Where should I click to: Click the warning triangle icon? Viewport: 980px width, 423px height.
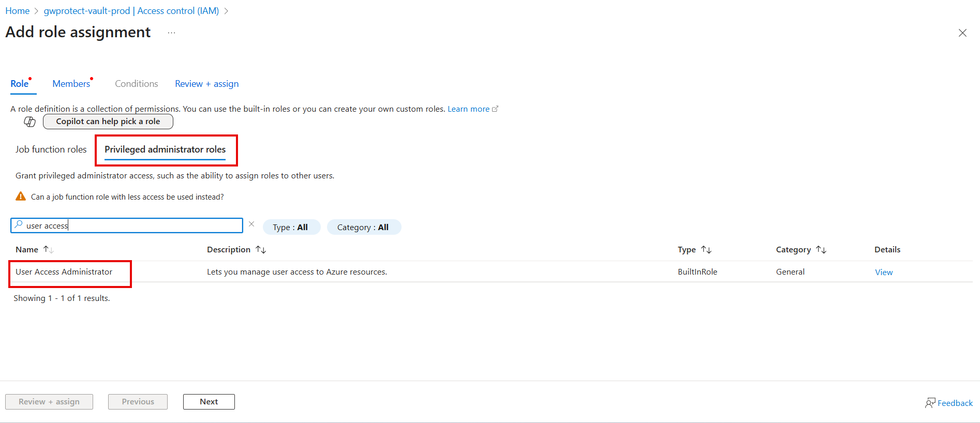21,197
